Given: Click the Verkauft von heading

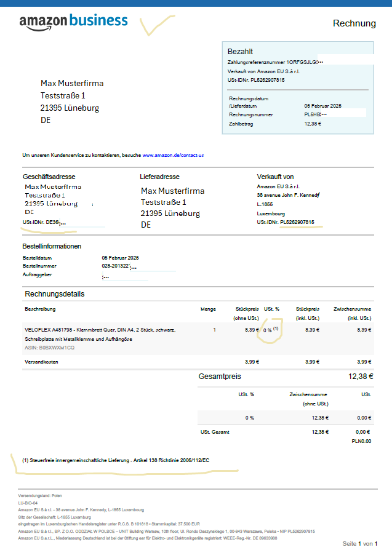Looking at the screenshot, I should point(275,177).
